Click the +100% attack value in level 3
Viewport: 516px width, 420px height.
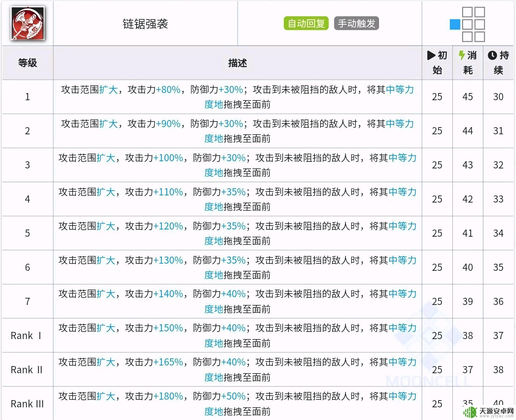pos(168,158)
